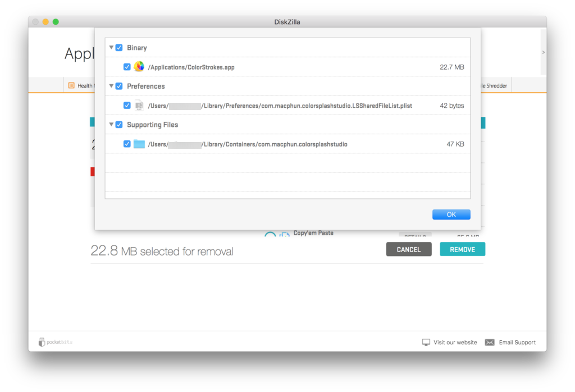Screen dimensions: 575x392
Task: Select the Containers/com.macphun.colorsplashstudio path
Action: click(248, 144)
